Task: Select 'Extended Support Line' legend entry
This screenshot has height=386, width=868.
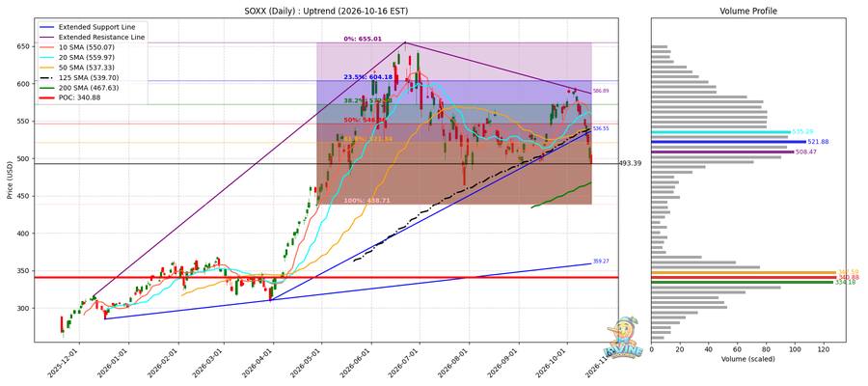Action: tap(86, 27)
